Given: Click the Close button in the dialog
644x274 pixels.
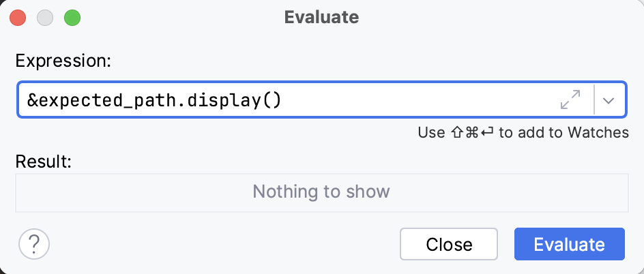Looking at the screenshot, I should tap(449, 244).
